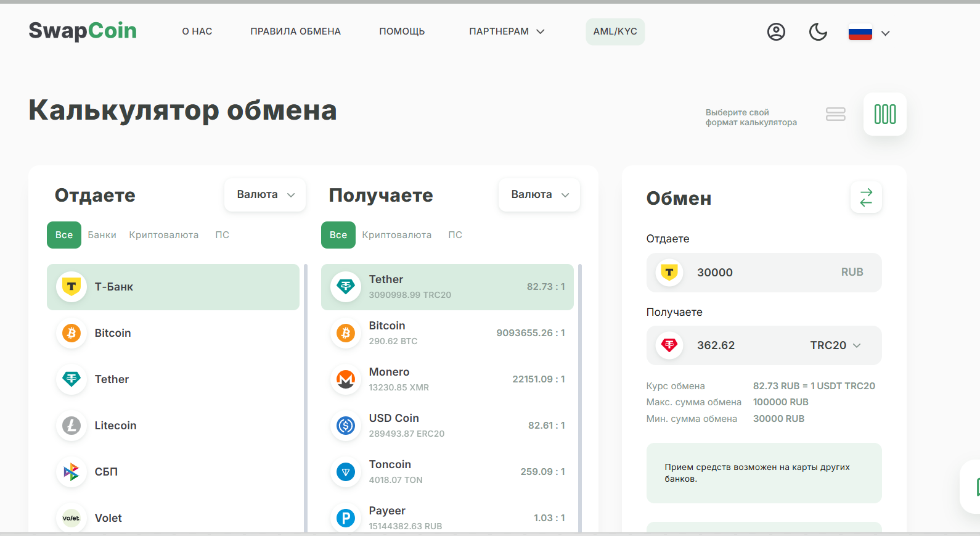
Task: Choose USD Coin rate 82.61 : 1
Action: (x=547, y=426)
